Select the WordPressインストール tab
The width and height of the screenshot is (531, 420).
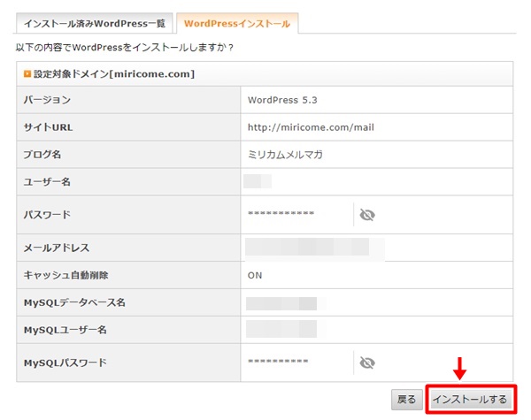[237, 23]
